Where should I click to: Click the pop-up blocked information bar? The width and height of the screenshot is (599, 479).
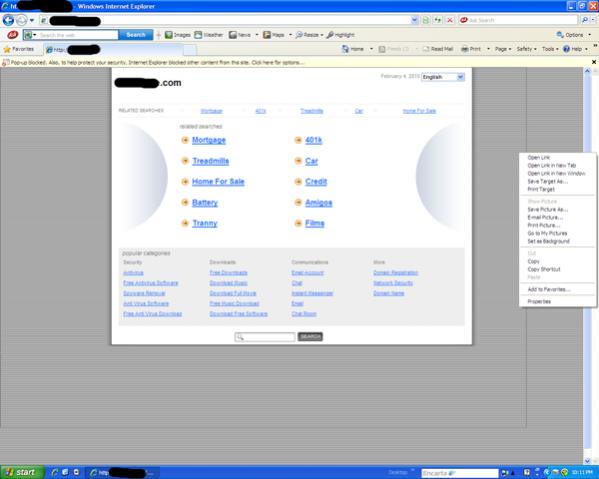click(x=294, y=62)
